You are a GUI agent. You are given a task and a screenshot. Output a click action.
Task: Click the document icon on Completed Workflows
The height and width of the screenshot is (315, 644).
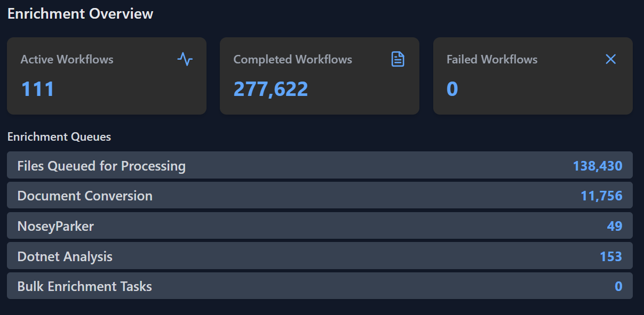397,59
